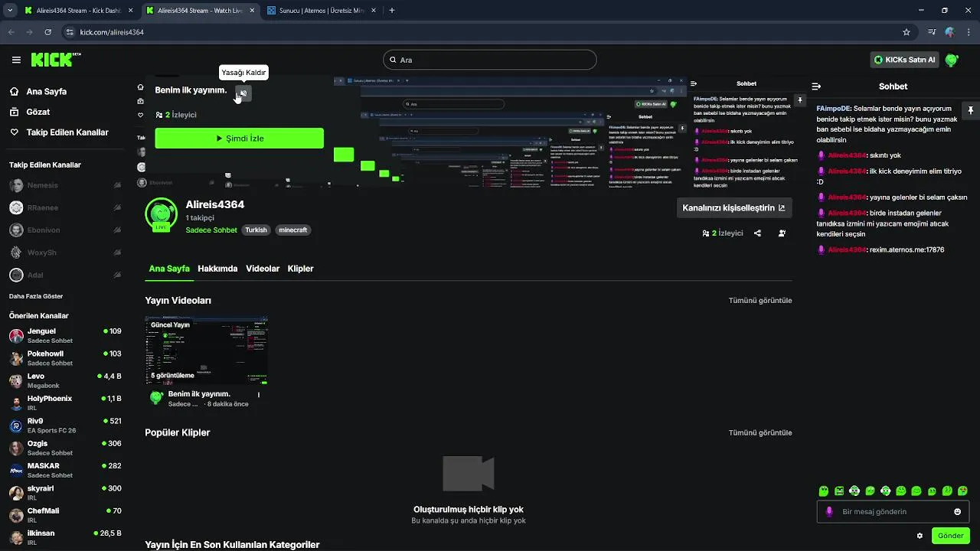Screen dimensions: 980x551
Task: Click the Alireis4364 LIVE avatar
Action: click(161, 215)
